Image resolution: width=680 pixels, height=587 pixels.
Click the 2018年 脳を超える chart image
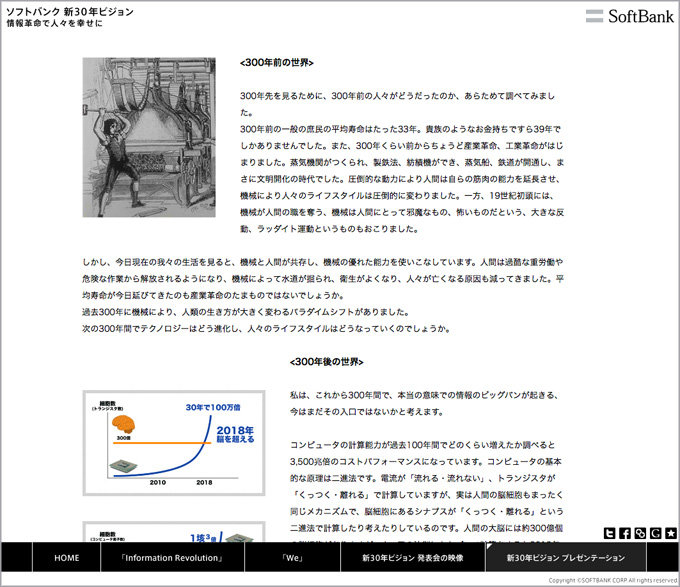click(x=174, y=443)
